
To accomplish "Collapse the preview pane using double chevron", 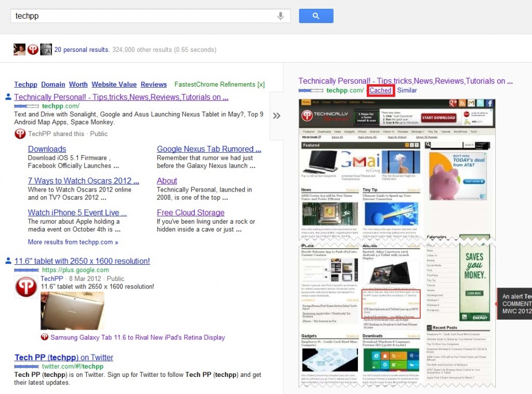I will 276,116.
